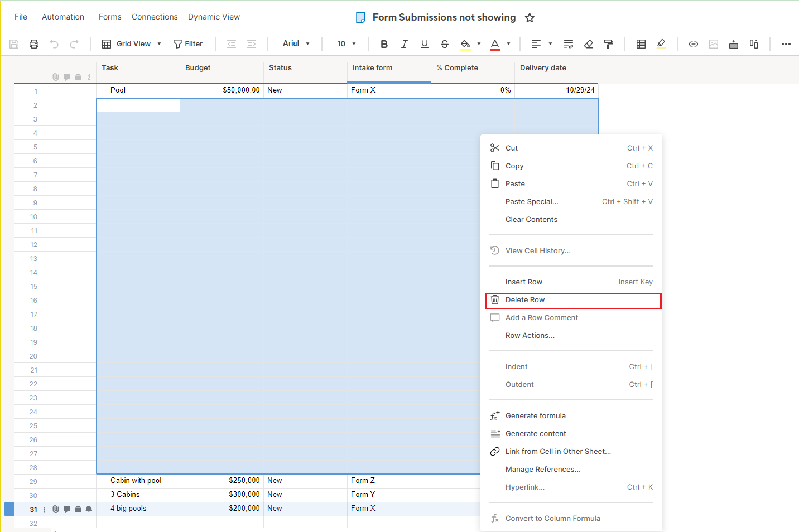Image resolution: width=799 pixels, height=532 pixels.
Task: Click the Print icon
Action: click(34, 44)
